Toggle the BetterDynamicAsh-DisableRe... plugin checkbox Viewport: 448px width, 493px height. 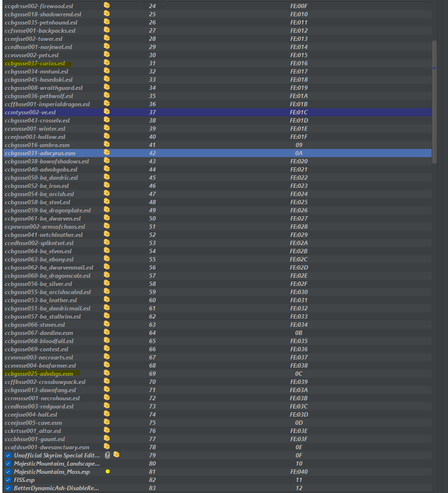tap(8, 488)
